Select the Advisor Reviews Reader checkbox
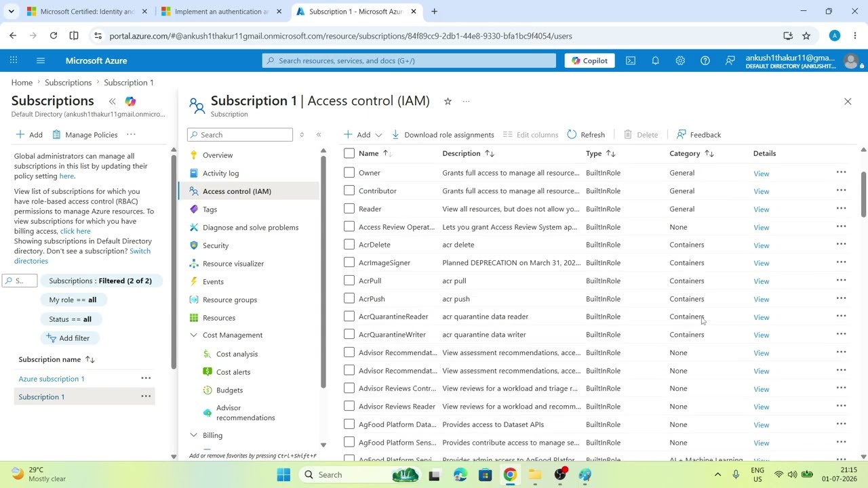 [349, 406]
